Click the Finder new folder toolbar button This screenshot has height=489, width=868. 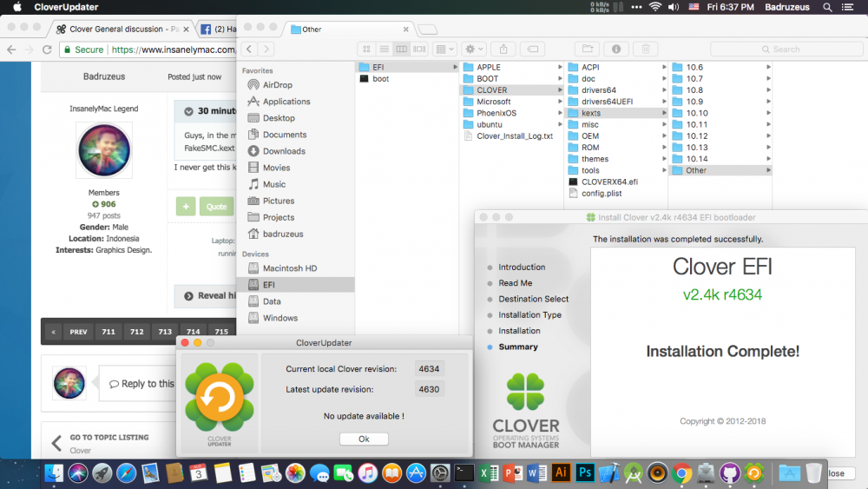pos(588,50)
